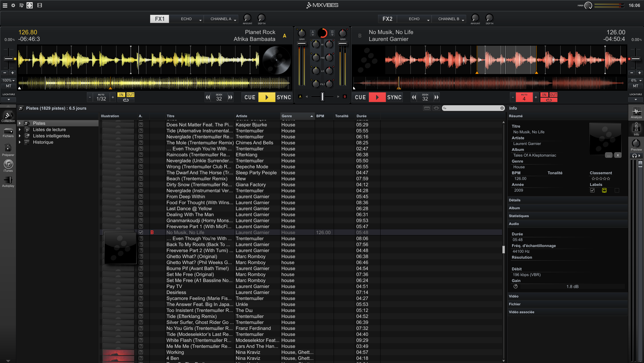This screenshot has width=644, height=363.
Task: Remove artwork with the x button in Info
Action: (618, 155)
